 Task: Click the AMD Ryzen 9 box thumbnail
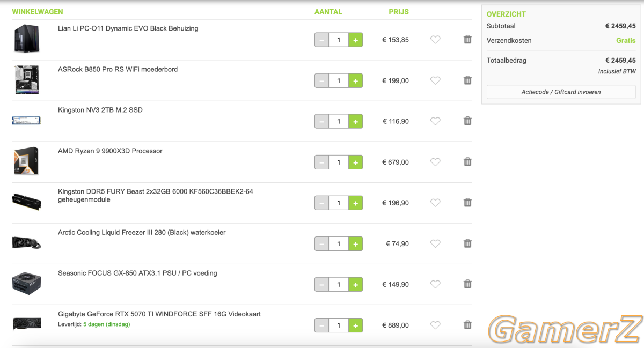[26, 161]
